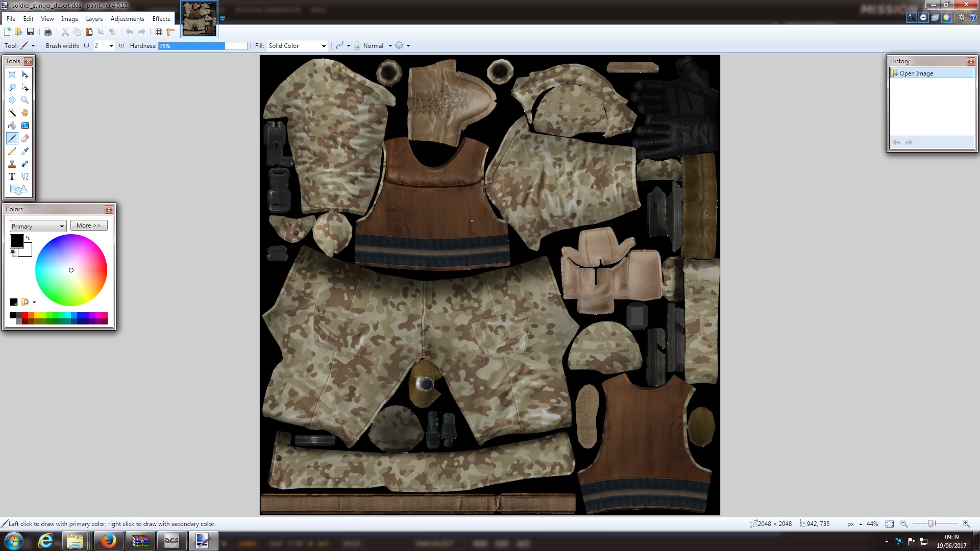
Task: Toggle fit-to-window zoom in status bar
Action: pyautogui.click(x=890, y=524)
